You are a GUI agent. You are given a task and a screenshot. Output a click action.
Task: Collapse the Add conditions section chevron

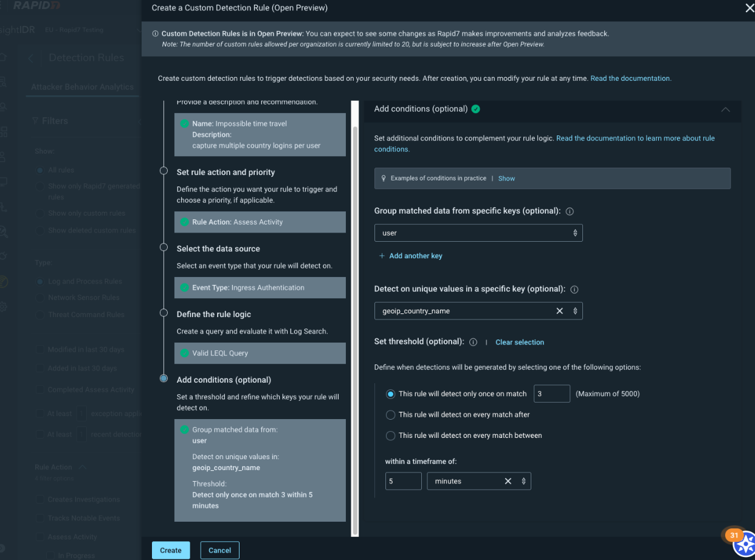(x=725, y=110)
